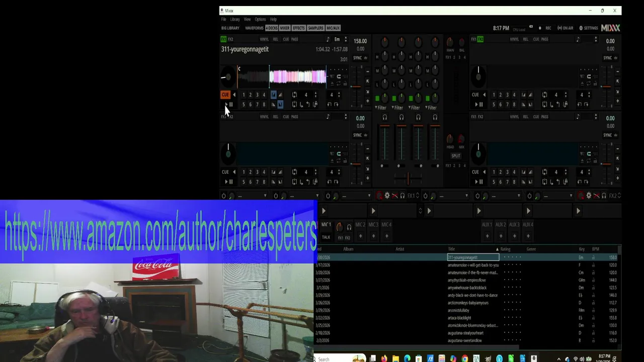Viewport: 644px width, 362px height.
Task: Open the Library menu
Action: point(235,19)
